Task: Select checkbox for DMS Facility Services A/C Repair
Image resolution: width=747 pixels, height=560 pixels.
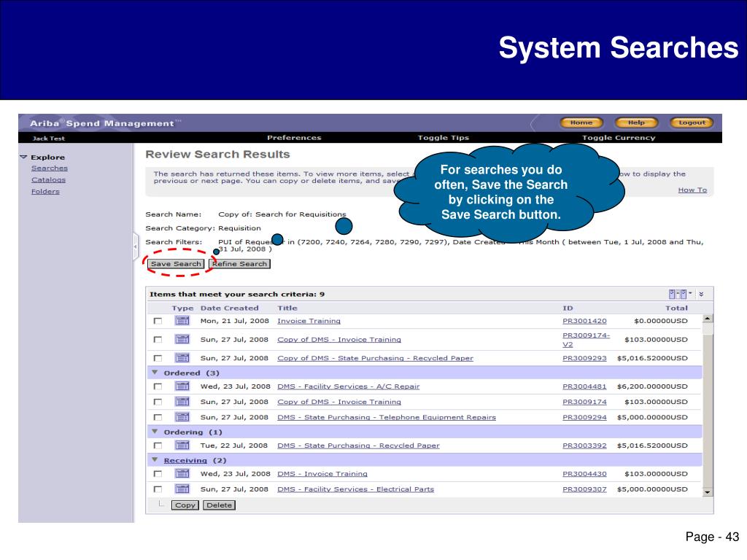Action: click(158, 386)
